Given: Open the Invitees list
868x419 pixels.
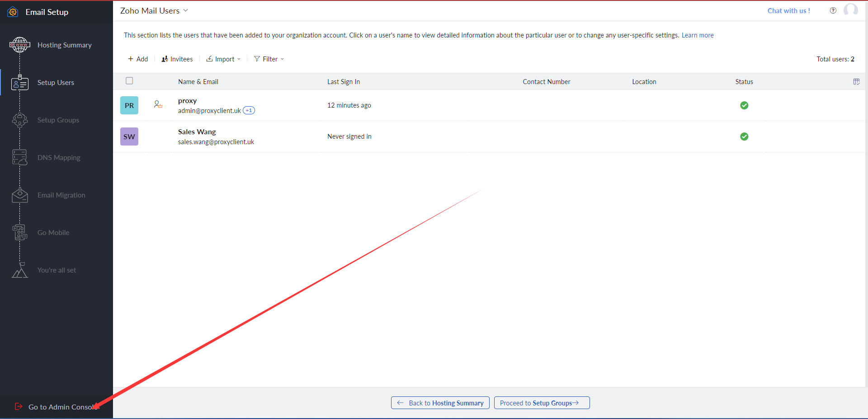Looking at the screenshot, I should (x=177, y=59).
